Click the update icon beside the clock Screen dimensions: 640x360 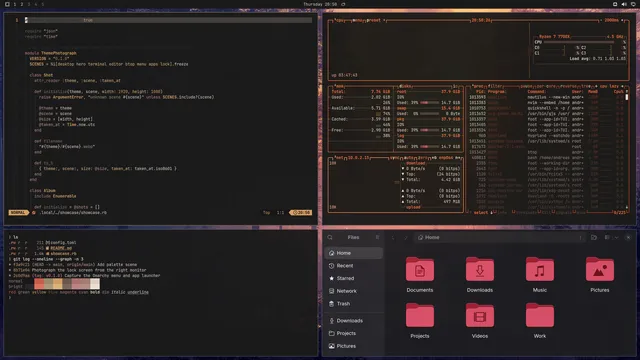tap(343, 4)
